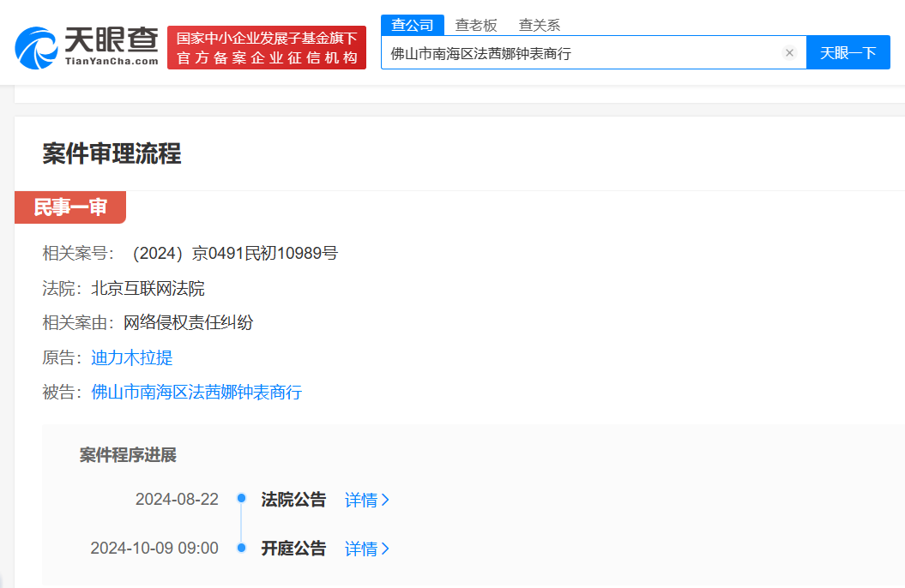905x588 pixels.
Task: Click the timeline dot for 开庭公告
Action: click(243, 548)
